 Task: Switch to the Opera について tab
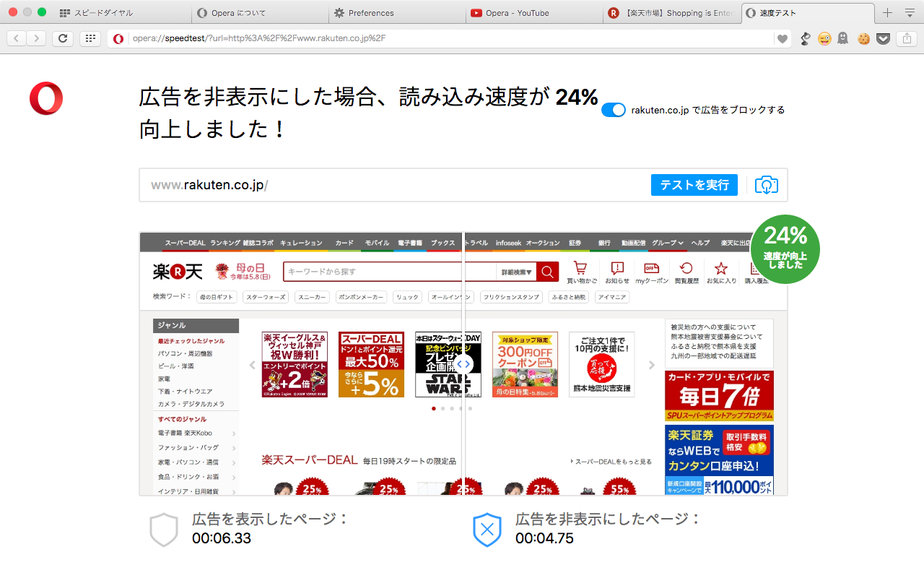pyautogui.click(x=258, y=13)
